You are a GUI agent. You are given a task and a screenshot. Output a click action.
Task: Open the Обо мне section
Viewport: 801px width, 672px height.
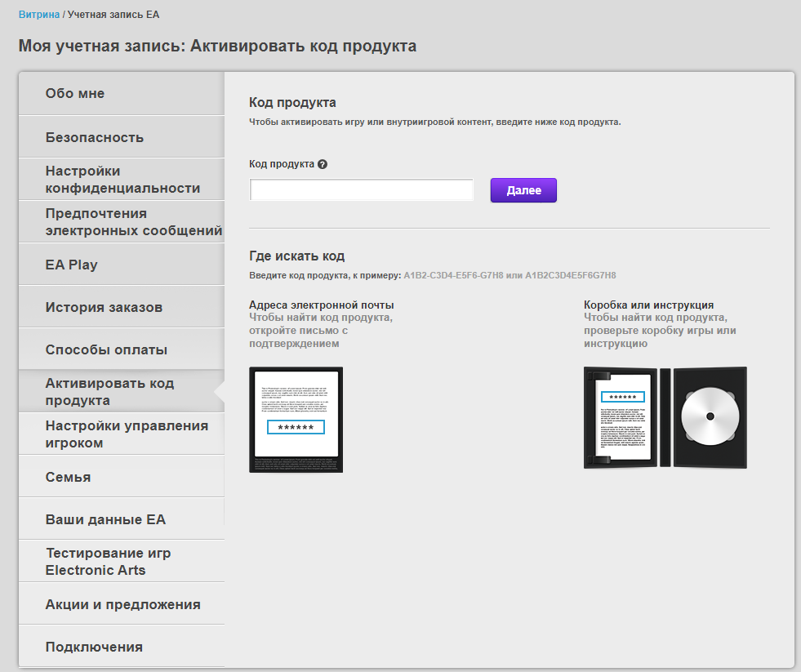coord(122,94)
